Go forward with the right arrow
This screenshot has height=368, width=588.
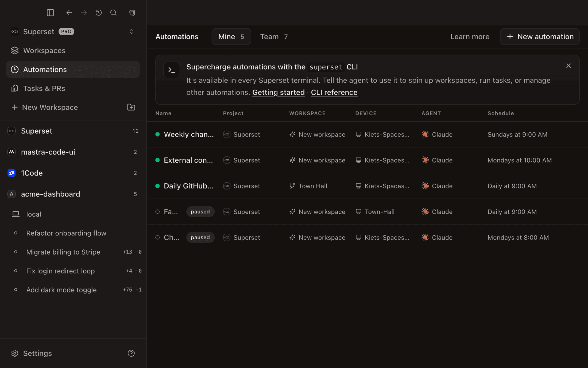(84, 13)
